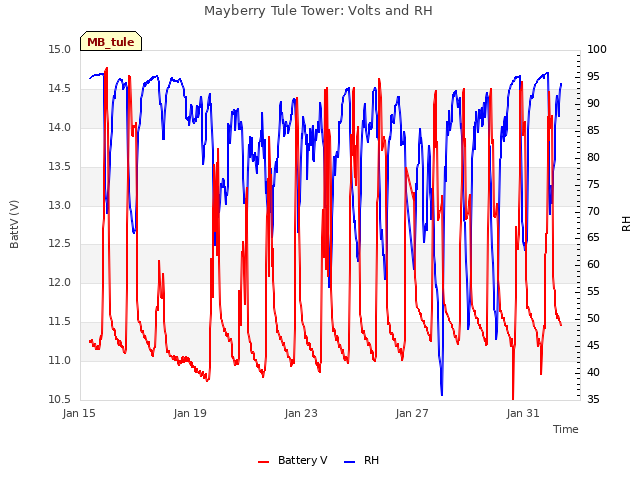Toggle the Battery V legend entry
640x480 pixels.
tap(292, 460)
